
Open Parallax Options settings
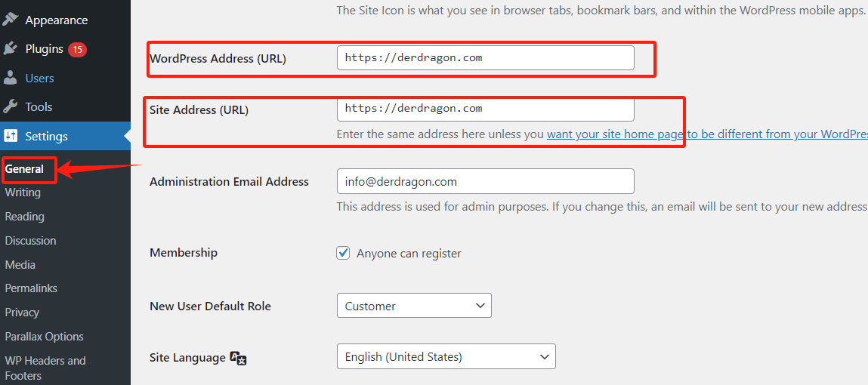(x=45, y=337)
